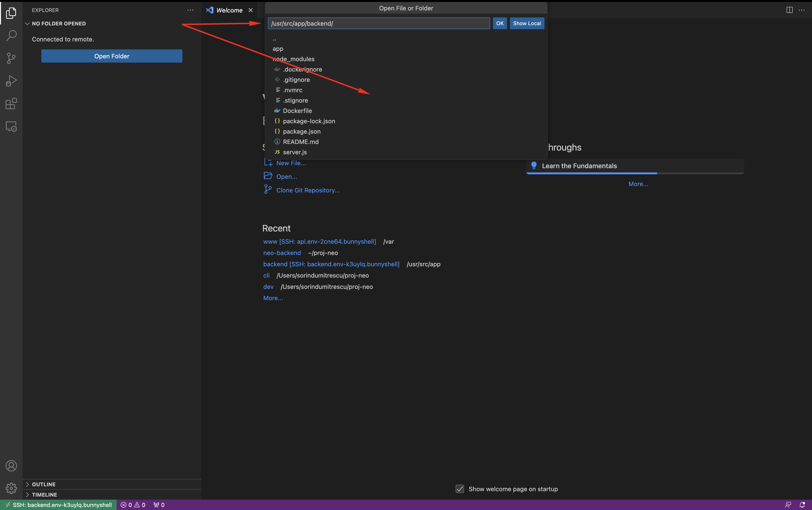Open the Remote Explorer view
The width and height of the screenshot is (812, 510).
(11, 127)
